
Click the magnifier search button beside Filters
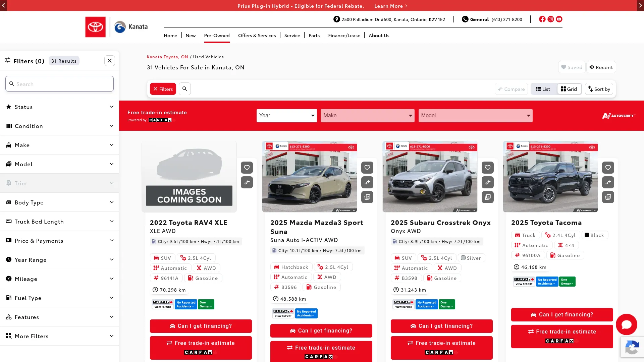click(185, 89)
